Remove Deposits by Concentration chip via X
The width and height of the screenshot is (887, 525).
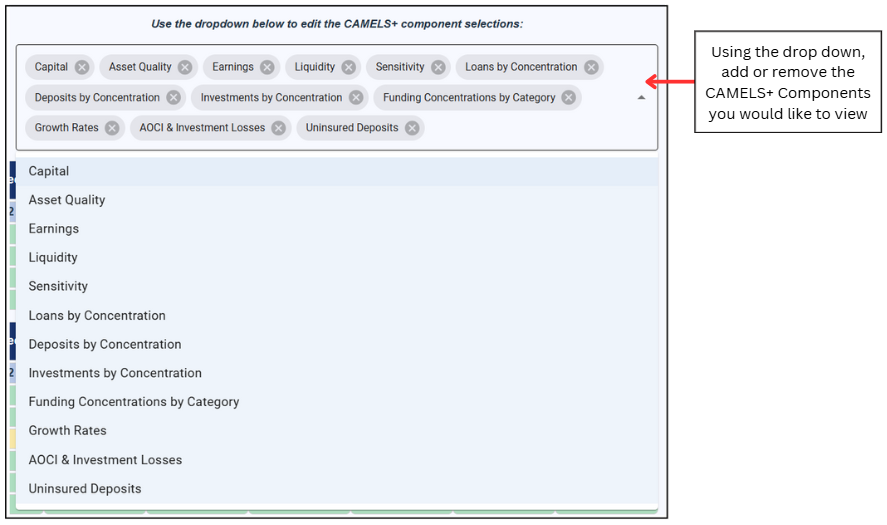point(173,98)
